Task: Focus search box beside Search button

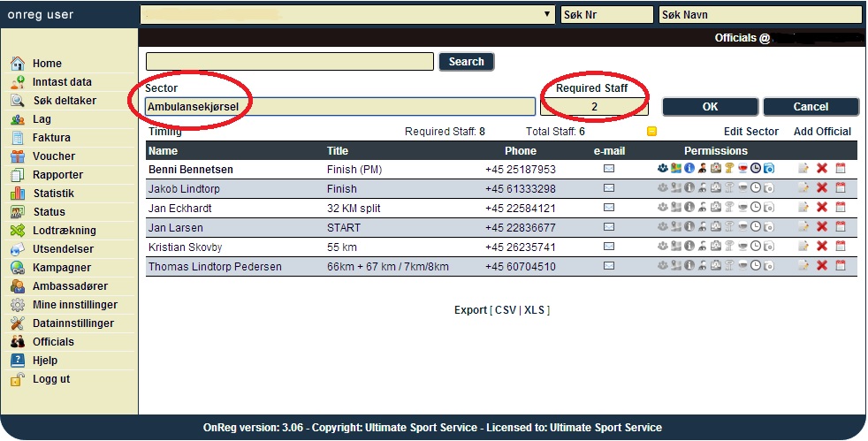Action: [x=290, y=61]
